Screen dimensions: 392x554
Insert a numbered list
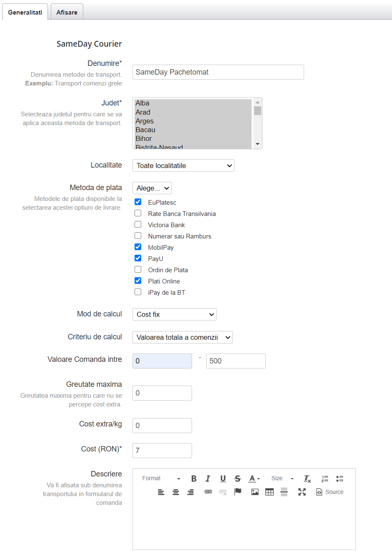(325, 479)
